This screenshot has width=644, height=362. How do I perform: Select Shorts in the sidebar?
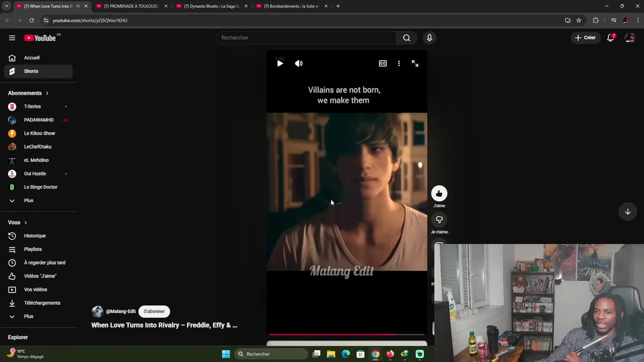coord(38,71)
